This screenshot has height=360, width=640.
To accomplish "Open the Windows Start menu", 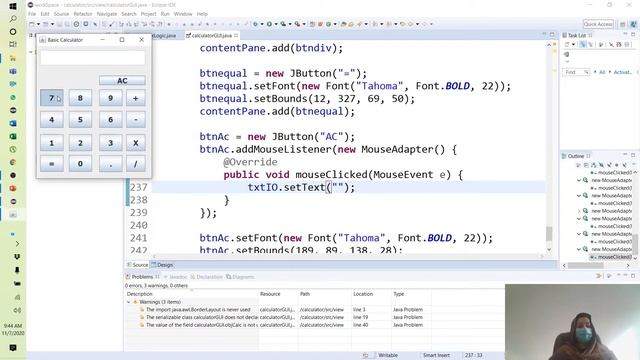I will [13, 6].
